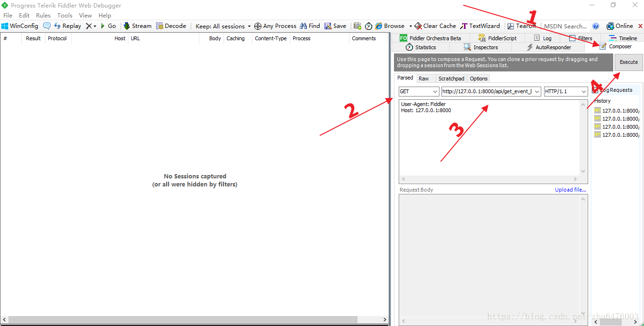The image size is (644, 326).
Task: Switch to FiddlerScript tab
Action: 497,38
